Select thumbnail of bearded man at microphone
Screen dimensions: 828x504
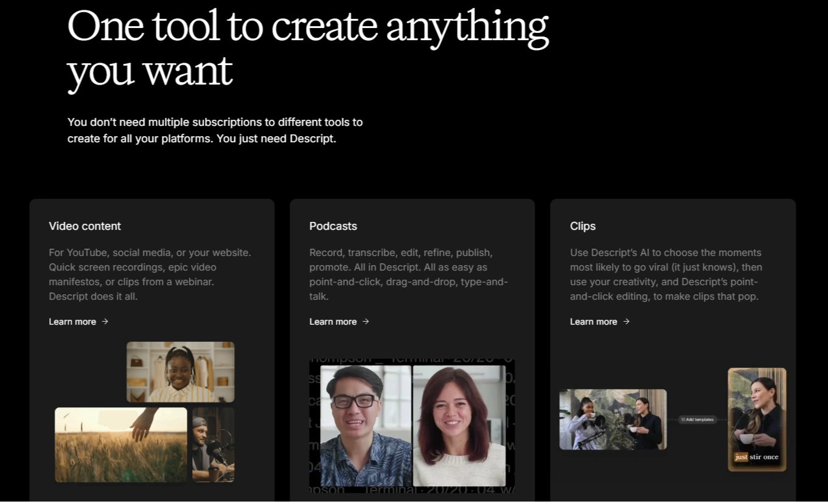coord(213,444)
